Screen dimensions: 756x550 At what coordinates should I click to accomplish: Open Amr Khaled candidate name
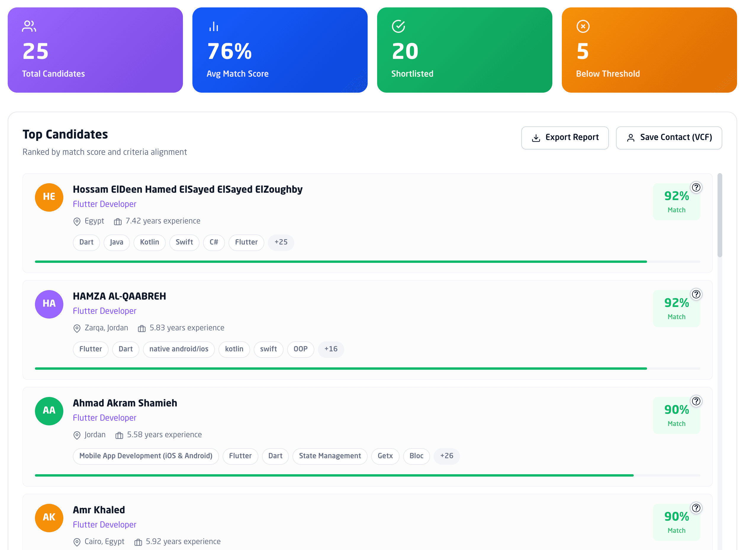click(x=99, y=510)
